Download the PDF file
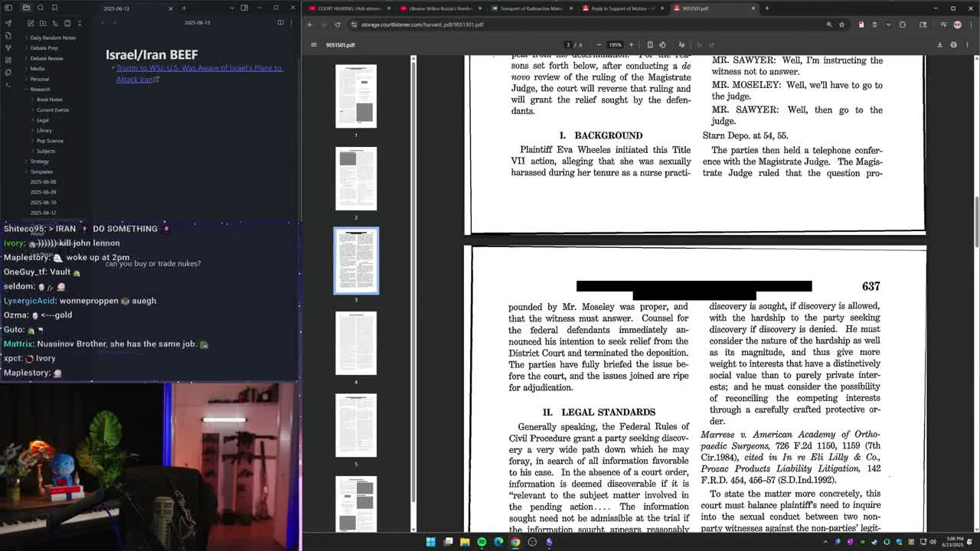The image size is (980, 551). pos(940,44)
